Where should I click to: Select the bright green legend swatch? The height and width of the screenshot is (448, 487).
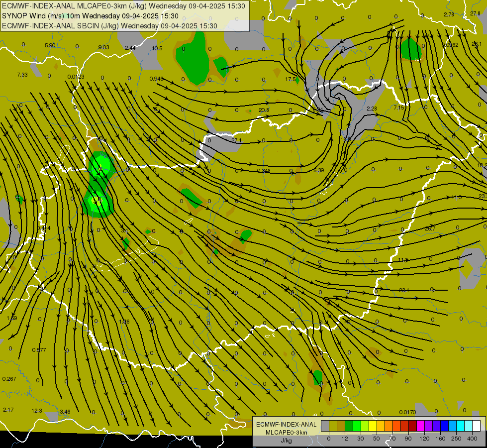tap(357, 426)
